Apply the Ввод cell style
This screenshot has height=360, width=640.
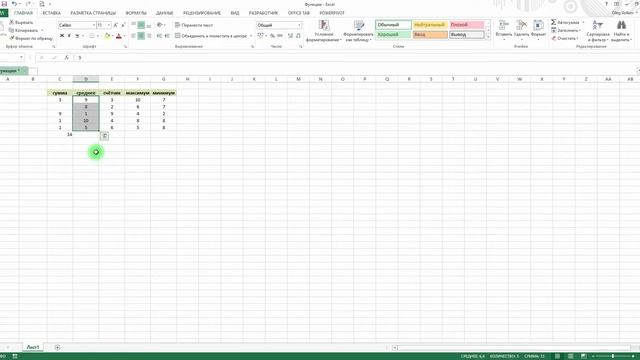tap(430, 35)
